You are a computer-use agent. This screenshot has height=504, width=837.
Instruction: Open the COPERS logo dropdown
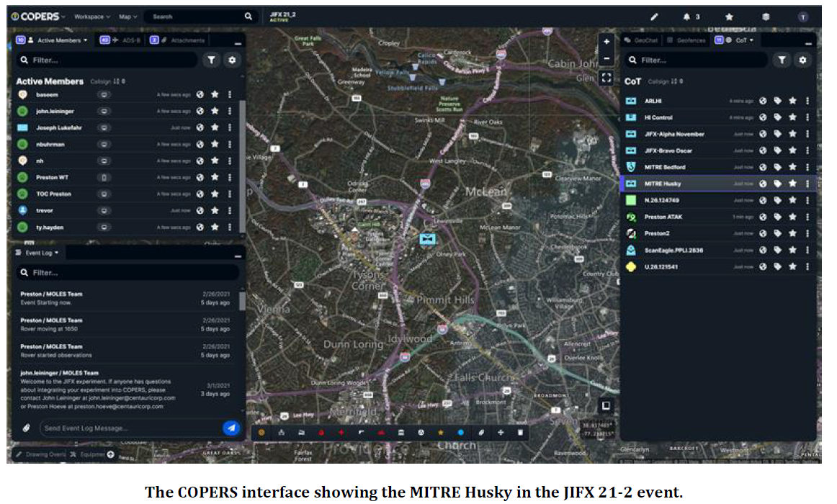37,17
